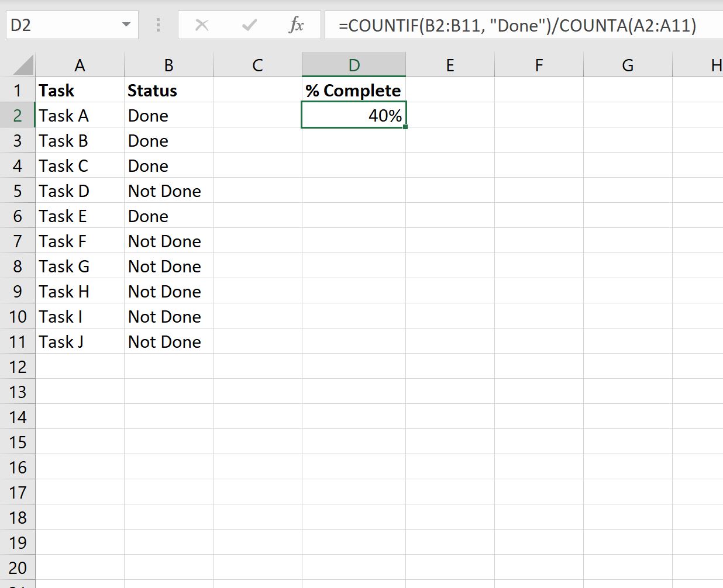723x588 pixels.
Task: Click the Enter checkmark in formula bar
Action: coord(249,25)
